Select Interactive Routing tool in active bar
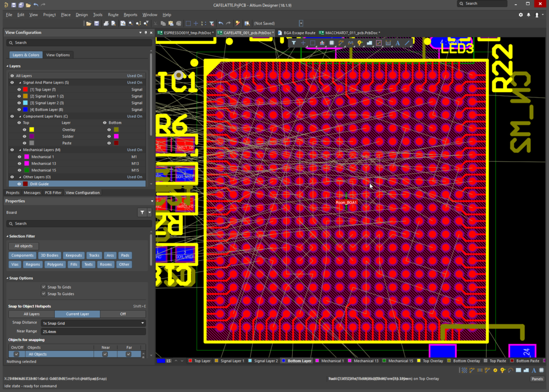The height and width of the screenshot is (392, 549). click(341, 43)
